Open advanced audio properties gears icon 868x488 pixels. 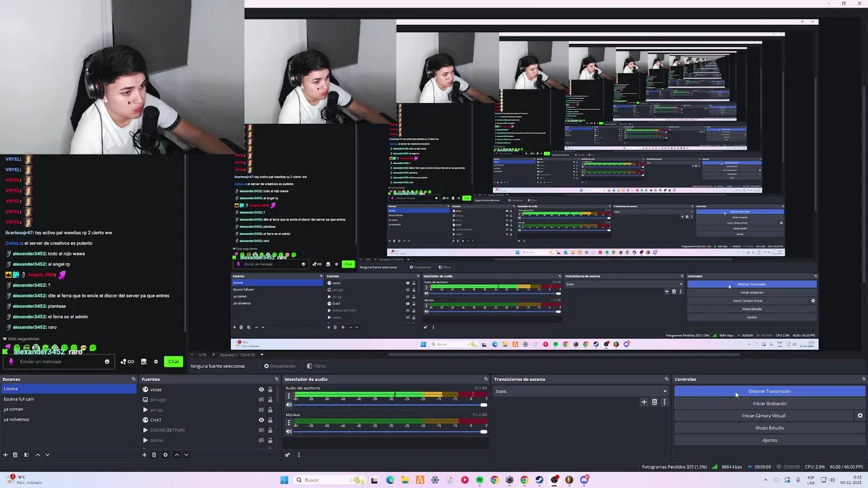point(288,455)
